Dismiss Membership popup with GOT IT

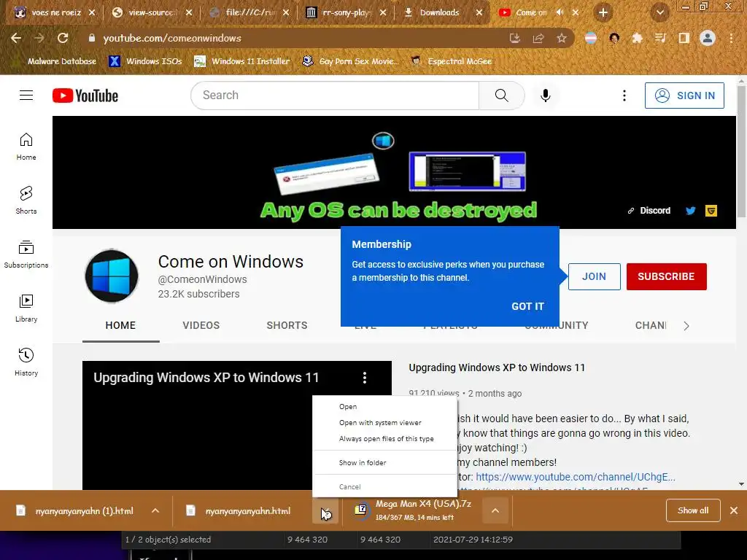click(x=527, y=306)
